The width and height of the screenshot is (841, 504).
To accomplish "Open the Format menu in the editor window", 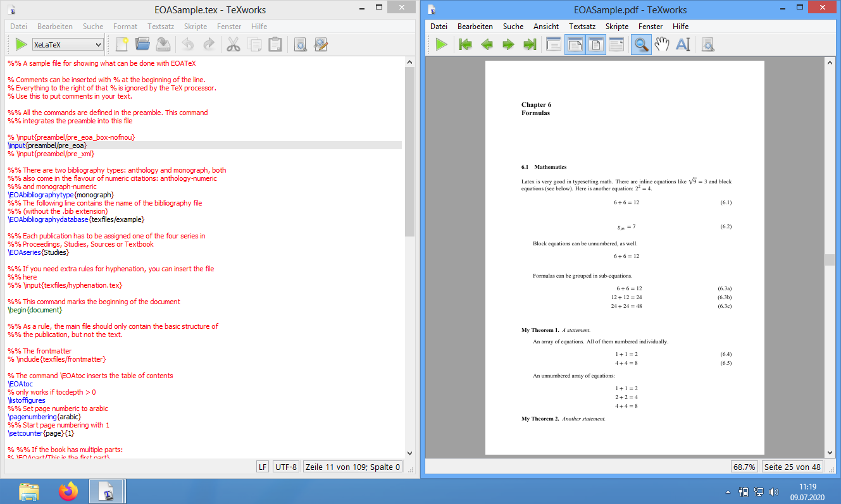I will (125, 27).
